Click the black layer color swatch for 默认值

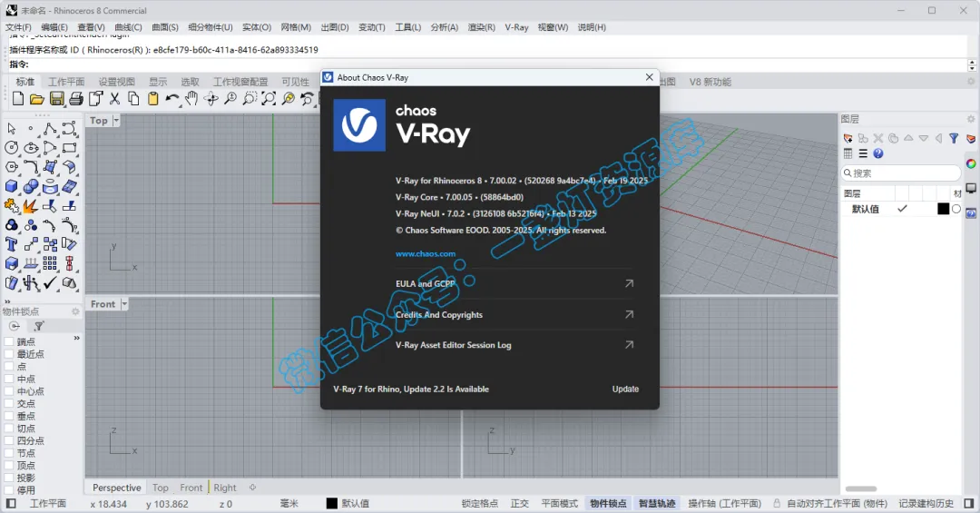[x=943, y=209]
